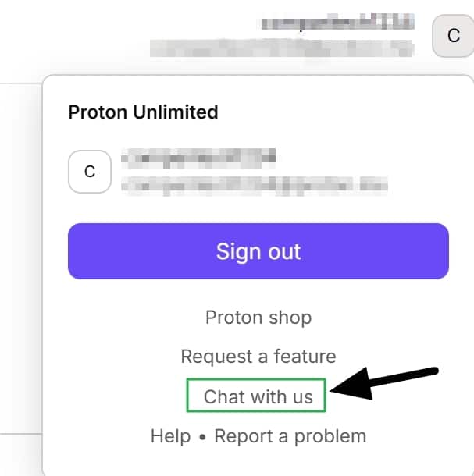The image size is (474, 476).
Task: Open the Proton shop link
Action: coord(258,318)
